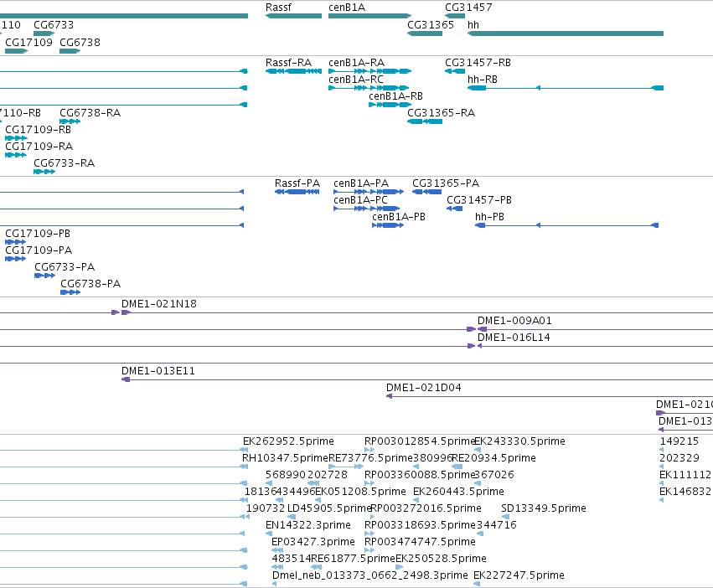Click the CG31457-RB transcript label
Screen dimensions: 713x588
pos(478,62)
